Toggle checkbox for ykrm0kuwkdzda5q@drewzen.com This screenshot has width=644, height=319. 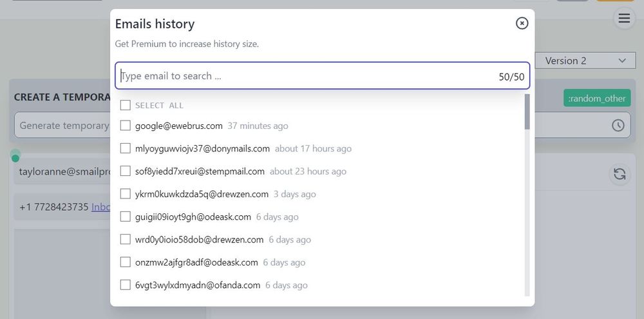tap(126, 193)
